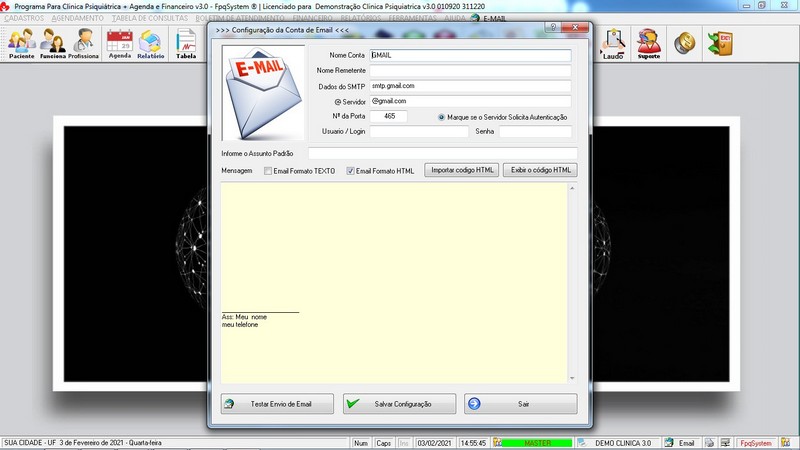This screenshot has height=450, width=800.
Task: Open the gold coin finance icon
Action: click(x=685, y=43)
